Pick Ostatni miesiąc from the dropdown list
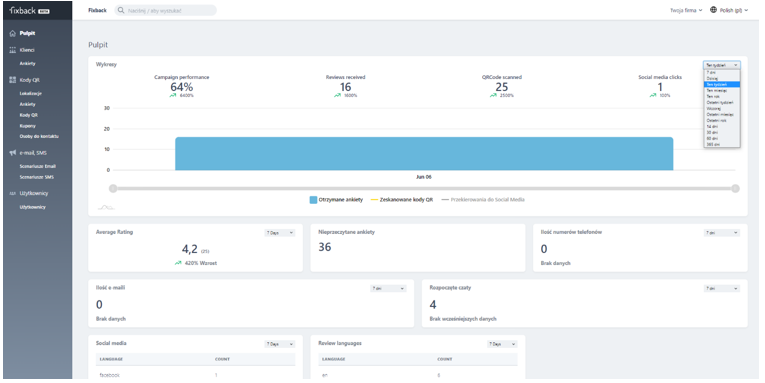The height and width of the screenshot is (383, 765). click(722, 114)
